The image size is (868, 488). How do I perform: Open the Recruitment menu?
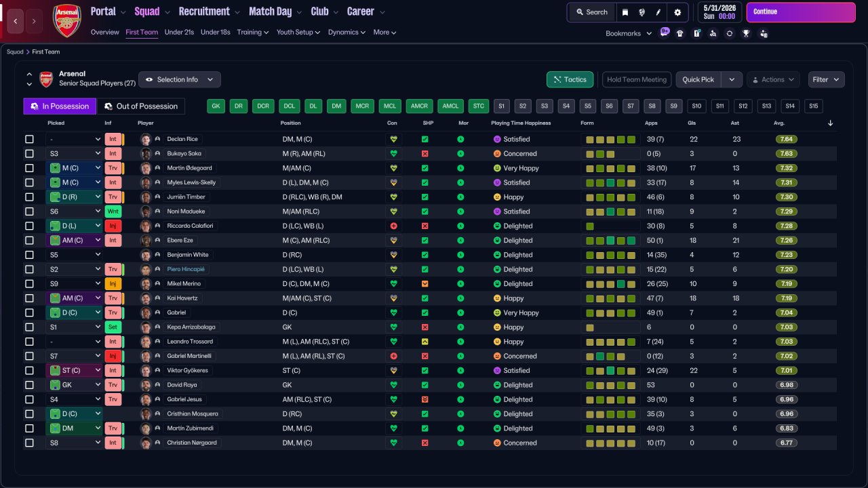tap(209, 12)
